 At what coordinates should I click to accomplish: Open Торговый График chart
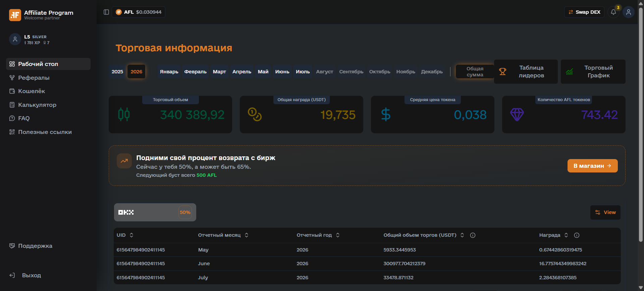593,72
